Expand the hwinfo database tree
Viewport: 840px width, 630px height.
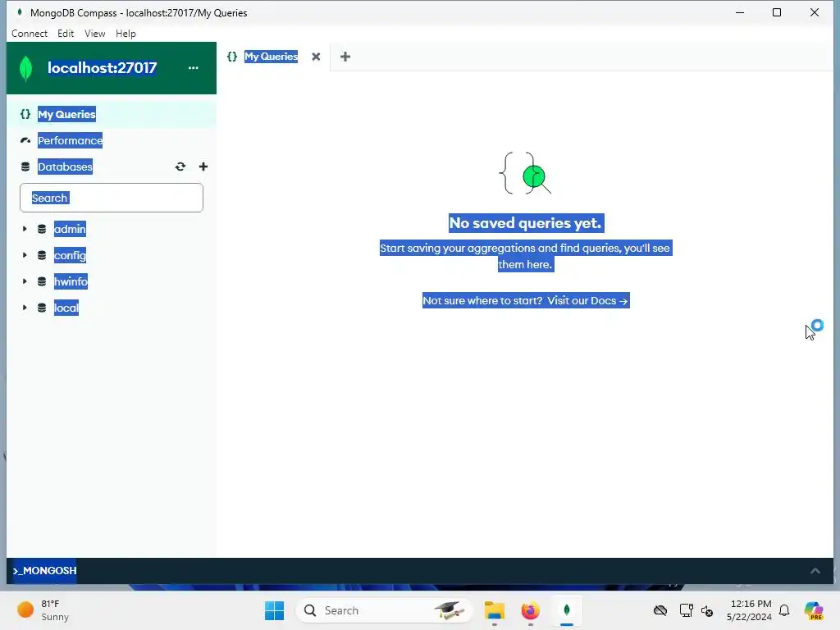click(x=24, y=282)
